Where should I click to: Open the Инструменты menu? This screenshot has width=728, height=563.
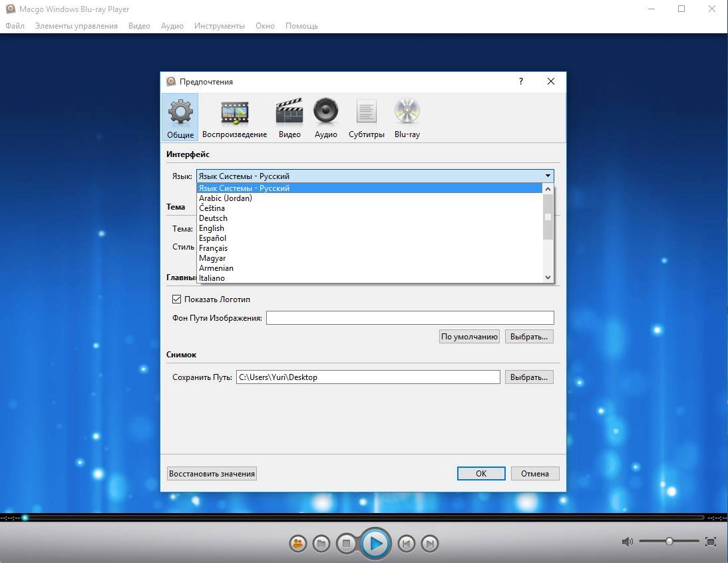point(220,26)
